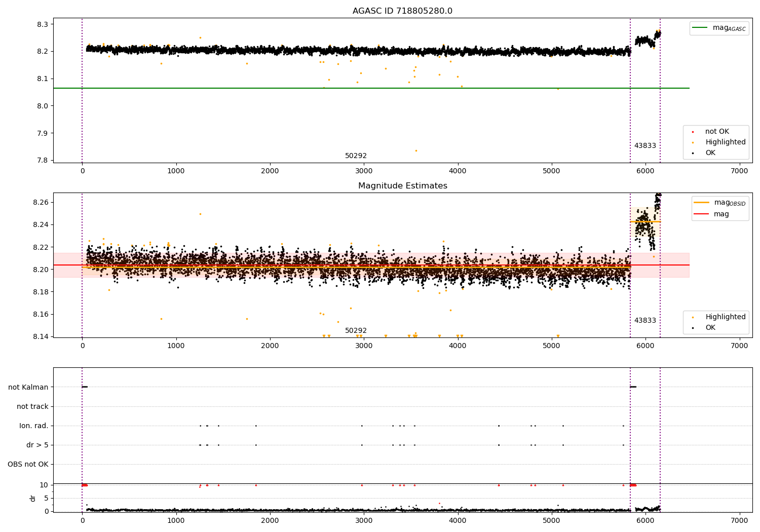Select the mag AGASC legend entry
760x532 pixels.
(719, 28)
